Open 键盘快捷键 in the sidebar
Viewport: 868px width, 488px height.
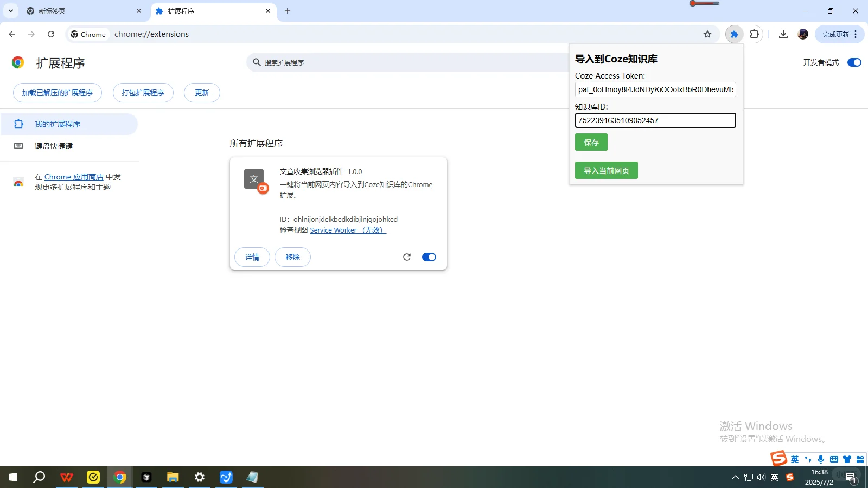point(69,146)
